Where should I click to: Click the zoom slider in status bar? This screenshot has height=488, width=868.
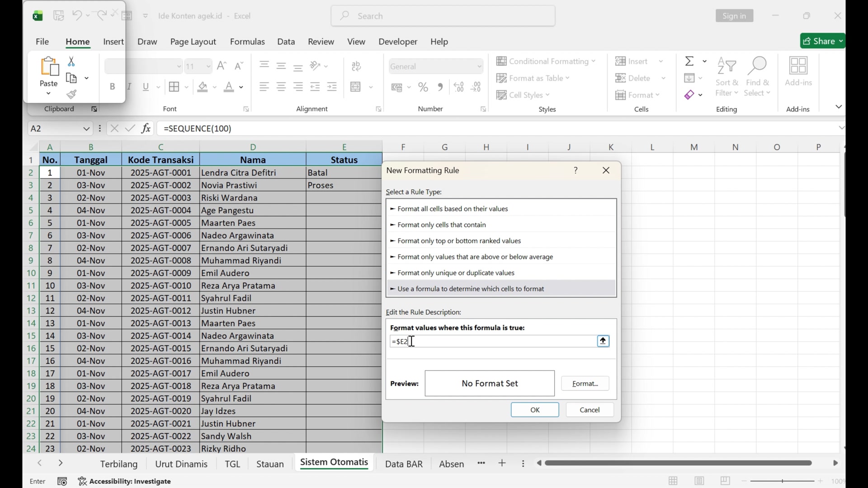point(783,481)
